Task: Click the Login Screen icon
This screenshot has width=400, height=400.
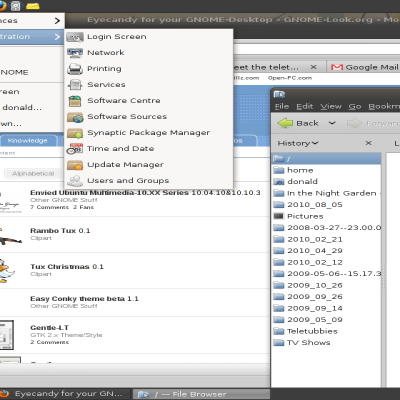Action: point(75,37)
